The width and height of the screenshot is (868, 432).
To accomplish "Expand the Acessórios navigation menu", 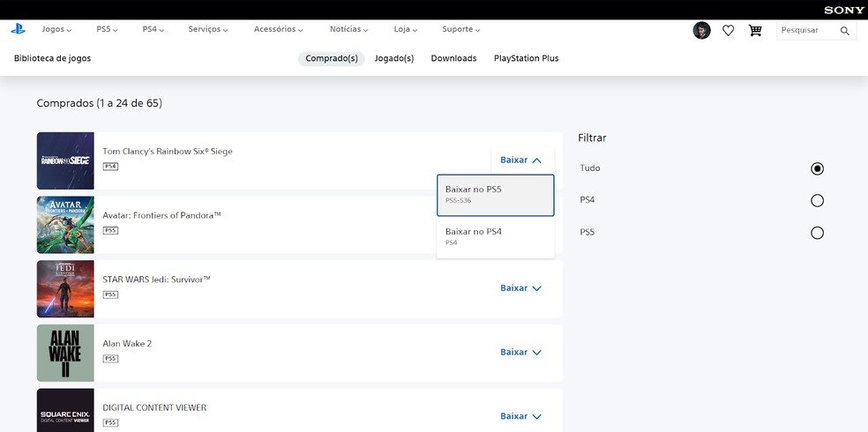I will 278,29.
